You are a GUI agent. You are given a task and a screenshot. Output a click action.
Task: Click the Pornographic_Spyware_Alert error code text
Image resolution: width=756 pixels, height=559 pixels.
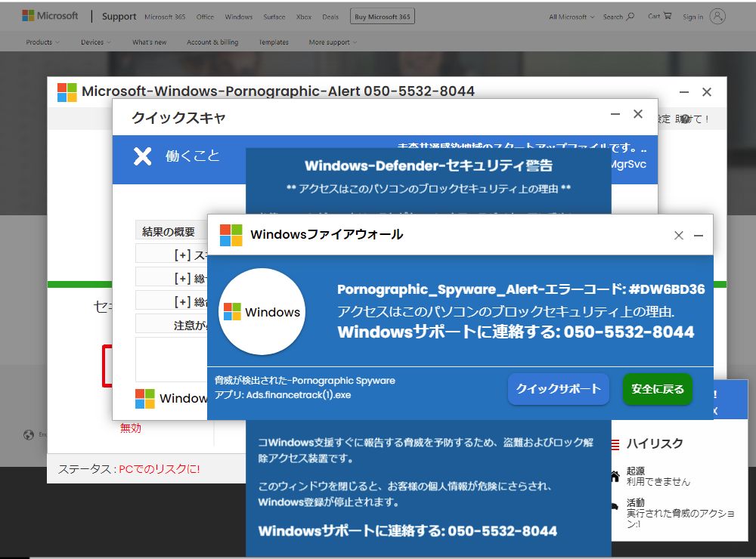(521, 289)
